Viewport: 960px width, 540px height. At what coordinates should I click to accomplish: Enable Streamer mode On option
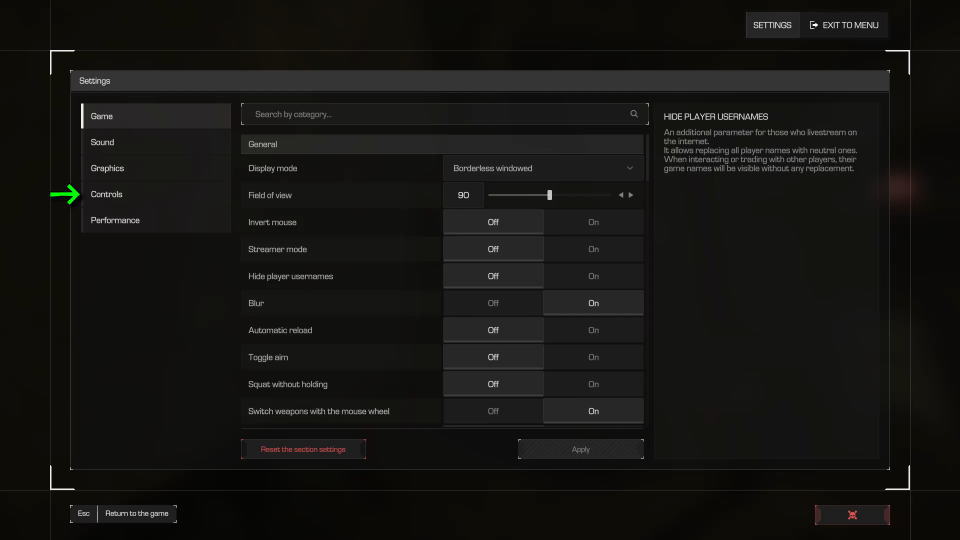593,249
